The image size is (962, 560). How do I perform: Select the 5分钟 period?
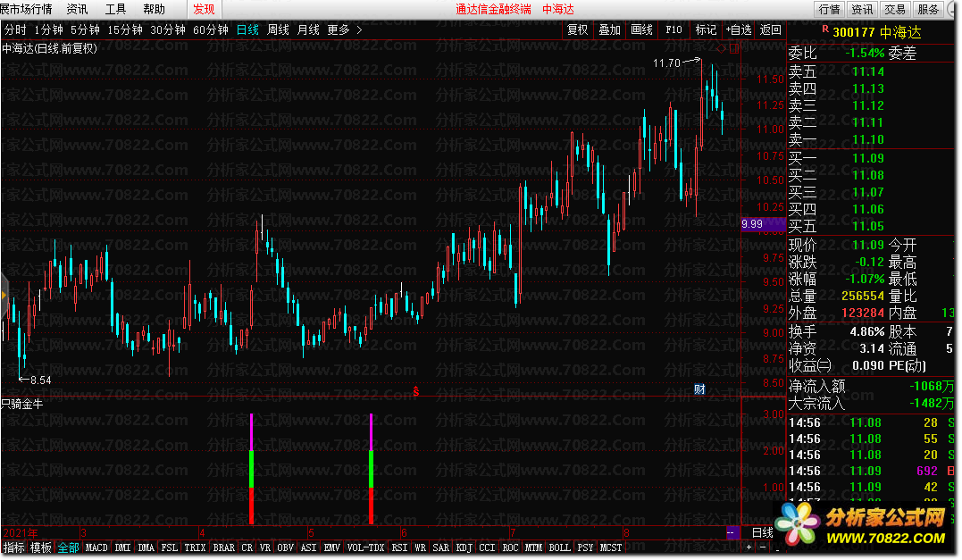(x=85, y=29)
